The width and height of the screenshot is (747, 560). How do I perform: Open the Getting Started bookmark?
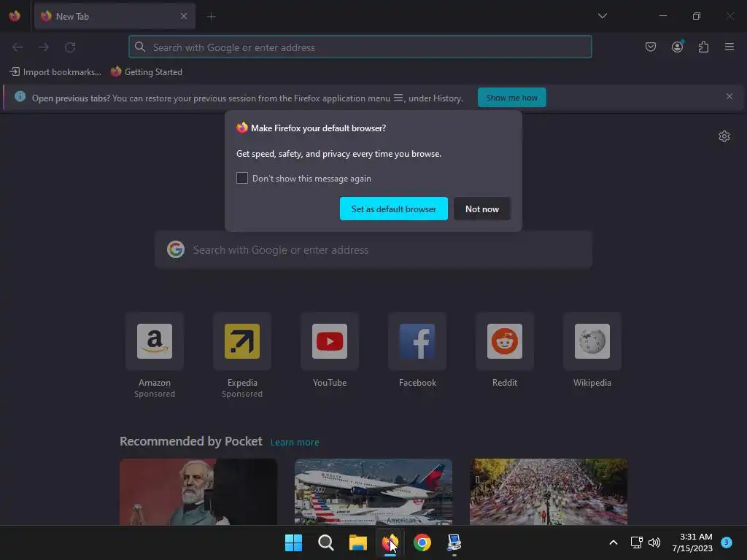tap(147, 72)
